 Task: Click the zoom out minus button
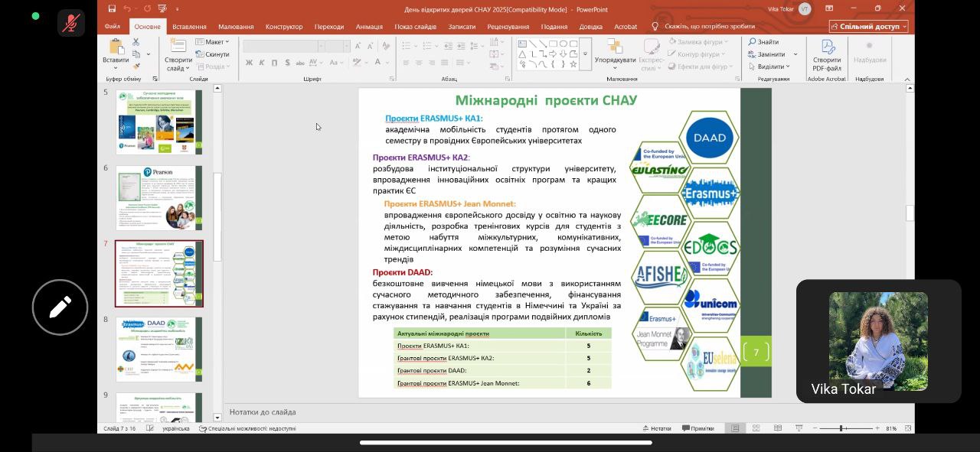[x=815, y=428]
